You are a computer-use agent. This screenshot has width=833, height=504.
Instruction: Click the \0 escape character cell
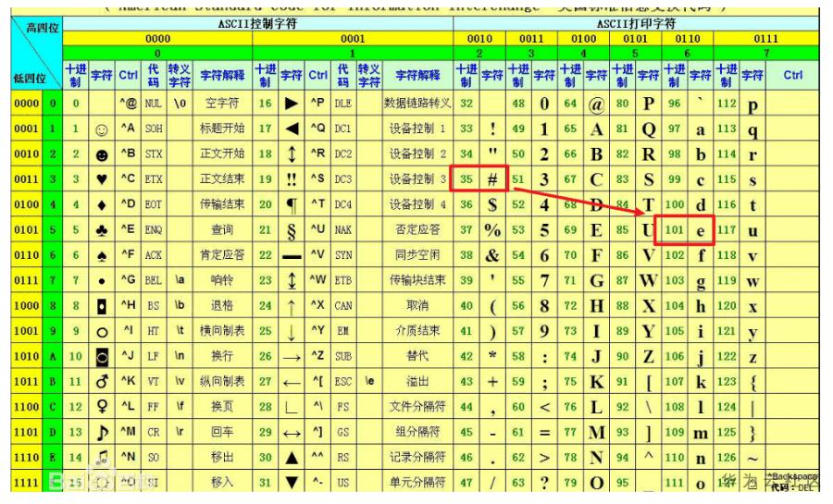point(180,103)
